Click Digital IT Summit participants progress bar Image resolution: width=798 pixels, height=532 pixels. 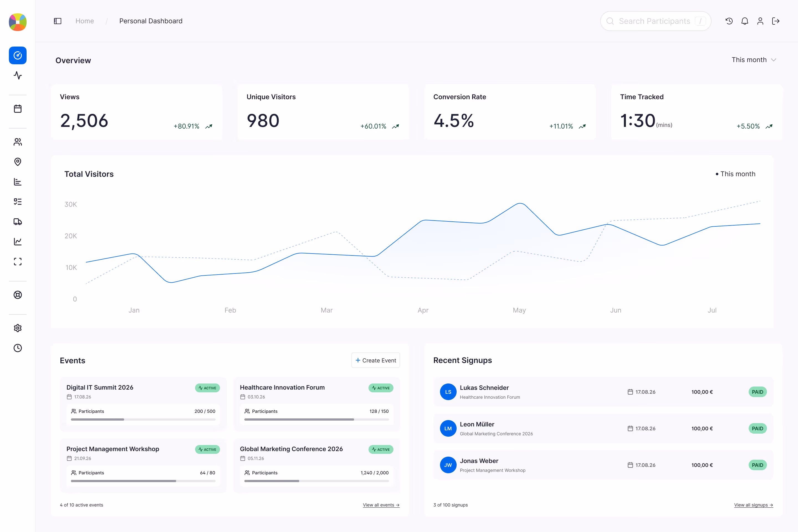pos(143,420)
